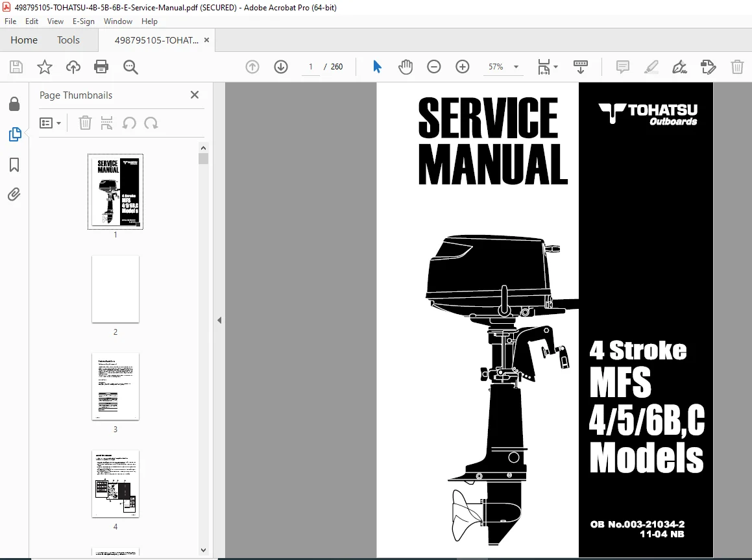Select the highlight text pen tool
The width and height of the screenshot is (752, 560).
(x=651, y=67)
